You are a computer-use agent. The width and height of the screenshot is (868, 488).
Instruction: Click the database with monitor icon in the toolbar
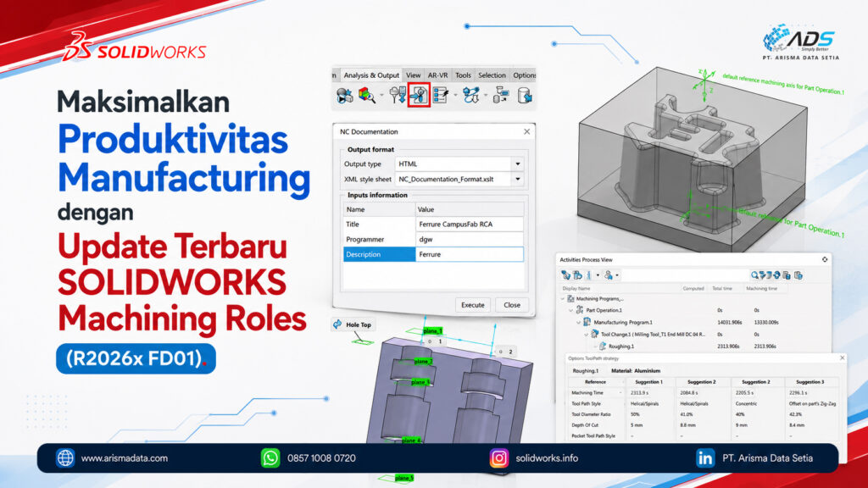point(501,95)
